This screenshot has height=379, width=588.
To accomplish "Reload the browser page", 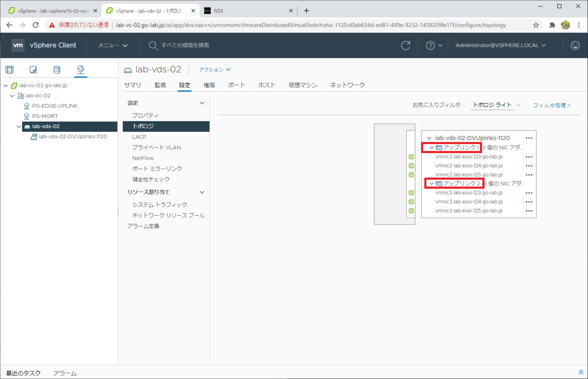I will (x=36, y=25).
